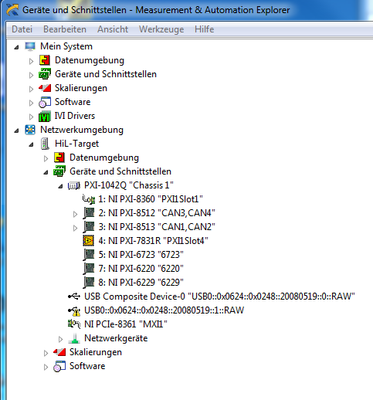The height and width of the screenshot is (400, 373).
Task: Select the "IVI Drivers" tree label
Action: (75, 116)
